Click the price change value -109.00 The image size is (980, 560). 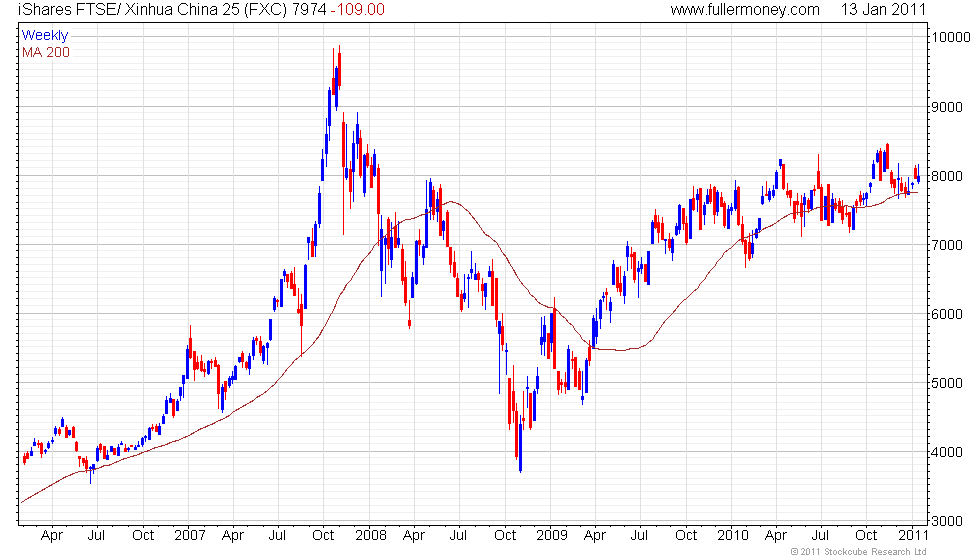point(358,10)
